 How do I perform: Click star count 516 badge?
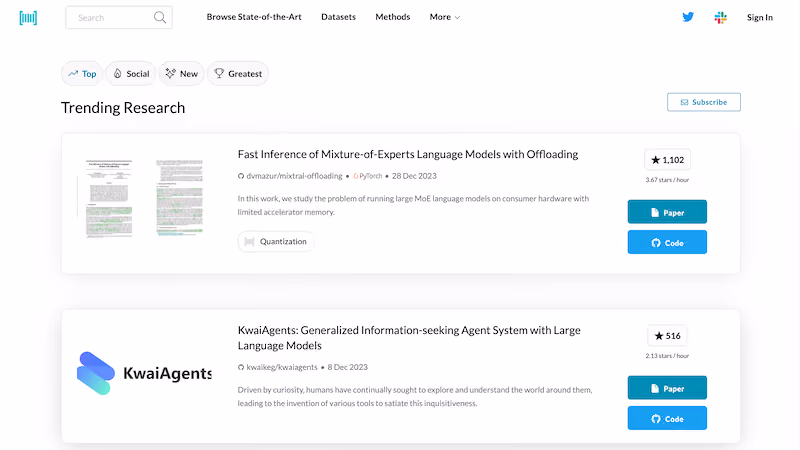coord(667,336)
